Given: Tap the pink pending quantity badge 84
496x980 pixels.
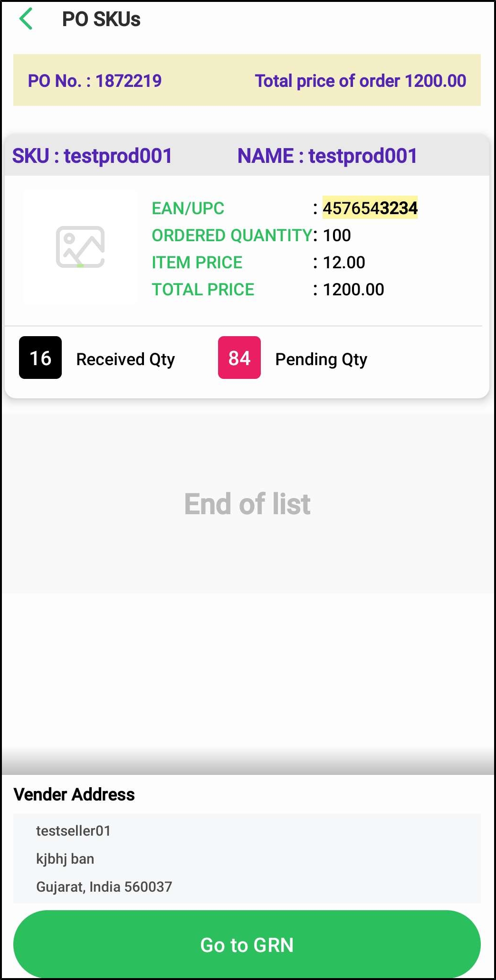Looking at the screenshot, I should tap(239, 358).
